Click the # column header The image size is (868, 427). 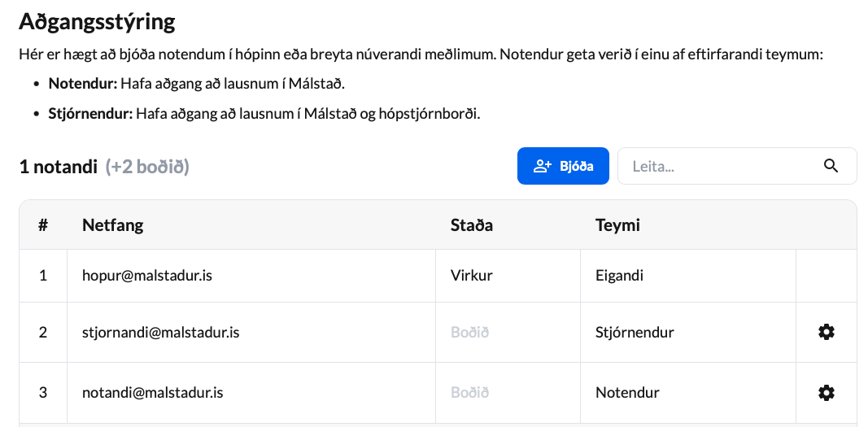(x=42, y=225)
